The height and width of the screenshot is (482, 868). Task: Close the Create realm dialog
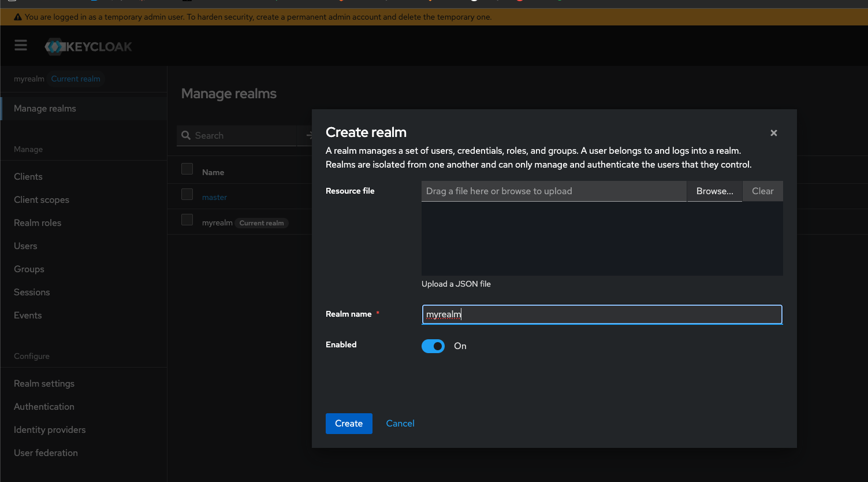[773, 133]
